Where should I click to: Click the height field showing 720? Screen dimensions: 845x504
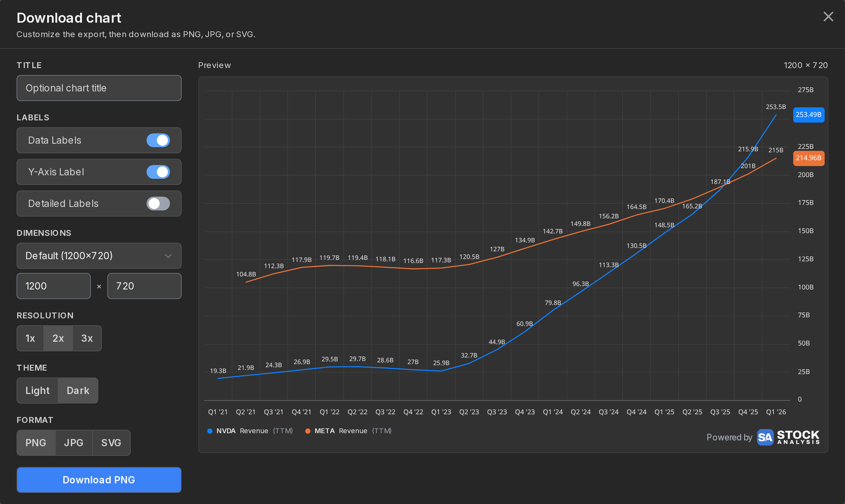tap(145, 286)
